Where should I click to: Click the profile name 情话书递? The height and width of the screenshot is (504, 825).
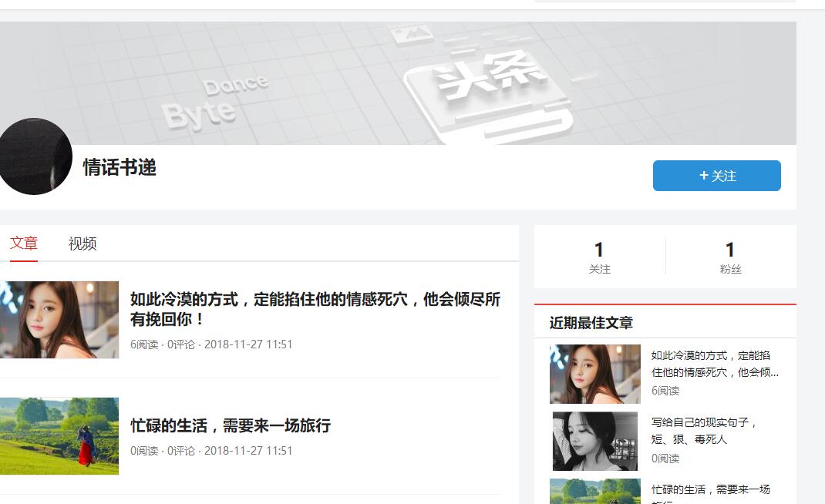click(x=120, y=168)
